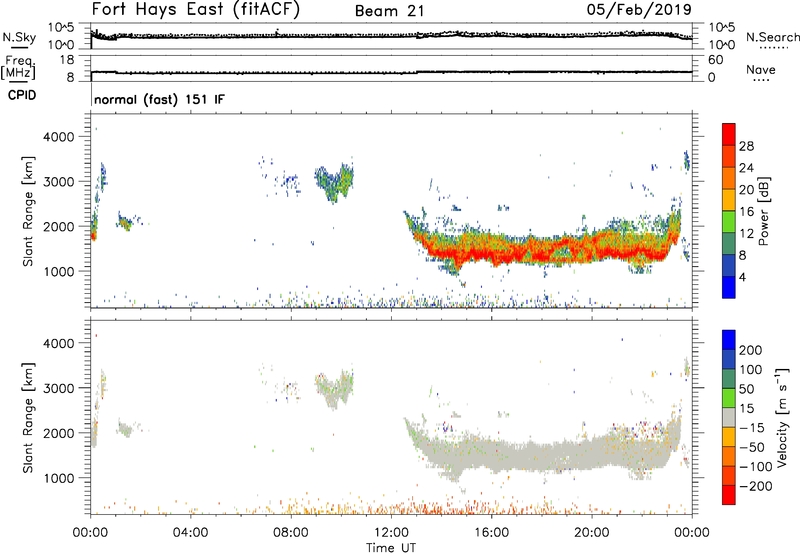Click the 'Nave' legend label
This screenshot has width=800, height=554.
click(760, 69)
